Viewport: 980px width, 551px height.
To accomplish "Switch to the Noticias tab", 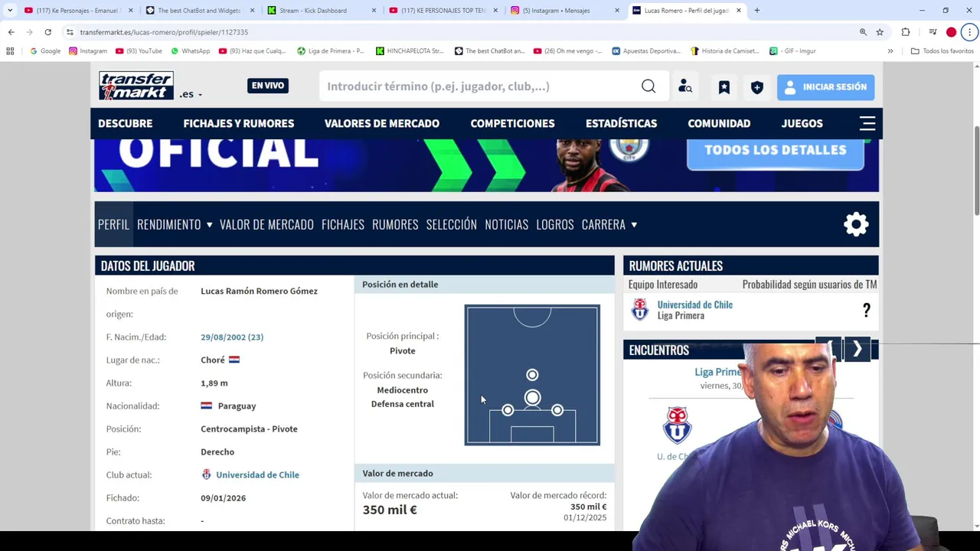I will 506,224.
